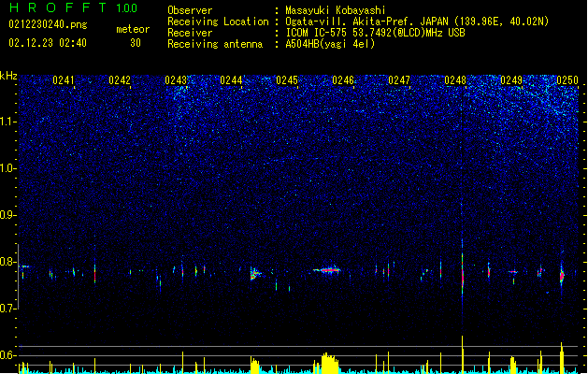Click the 0.7 kHz axis label
Image resolution: width=588 pixels, height=374 pixels.
click(8, 309)
